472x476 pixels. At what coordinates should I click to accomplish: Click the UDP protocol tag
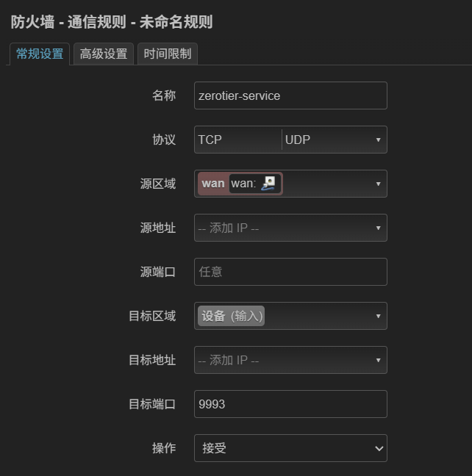click(x=298, y=140)
